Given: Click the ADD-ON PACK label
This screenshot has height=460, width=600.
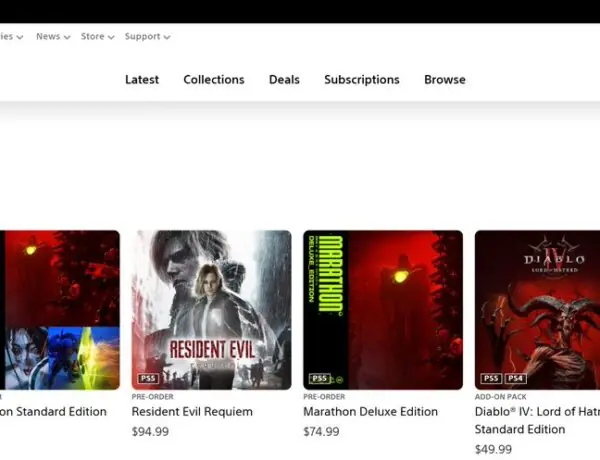Looking at the screenshot, I should coord(501,396).
